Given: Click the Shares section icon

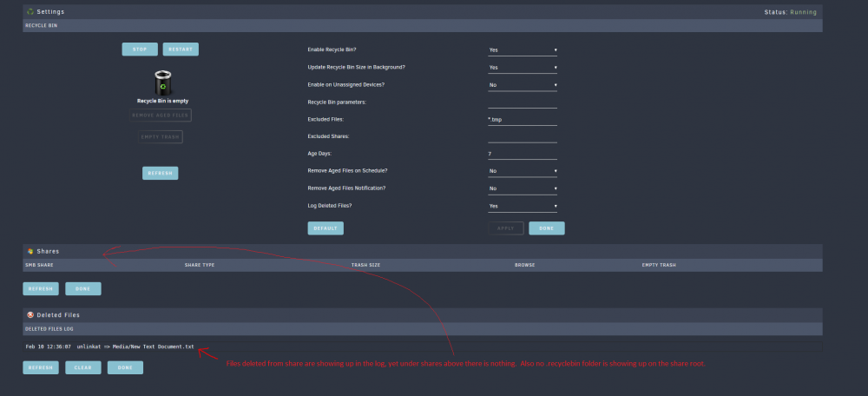Looking at the screenshot, I should click(x=30, y=252).
